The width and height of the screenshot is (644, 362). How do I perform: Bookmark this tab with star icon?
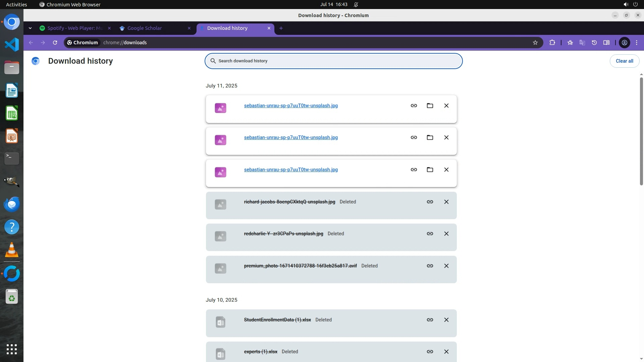point(535,43)
